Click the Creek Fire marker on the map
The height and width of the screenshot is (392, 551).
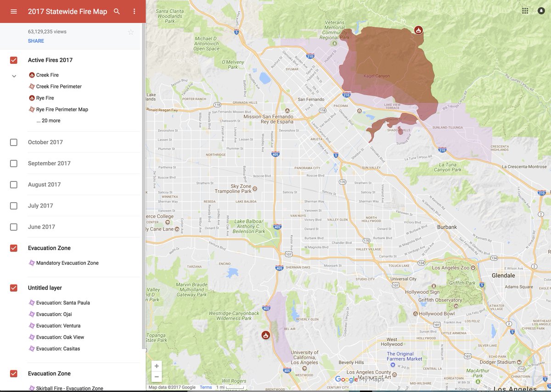coord(418,30)
